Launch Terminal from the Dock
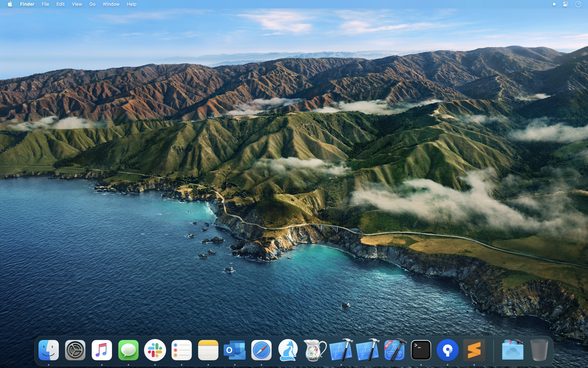This screenshot has height=368, width=588. click(x=421, y=350)
